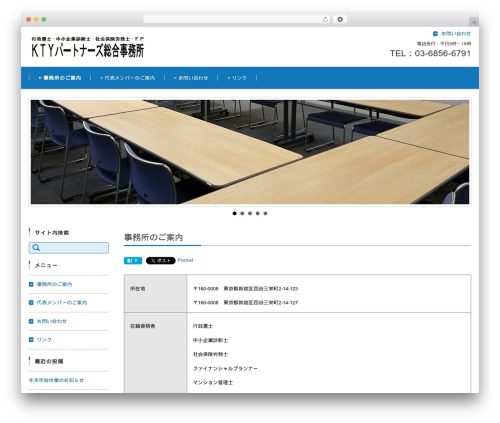
Task: Open 年末年始休業のお知らせ recent post
Action: click(56, 380)
